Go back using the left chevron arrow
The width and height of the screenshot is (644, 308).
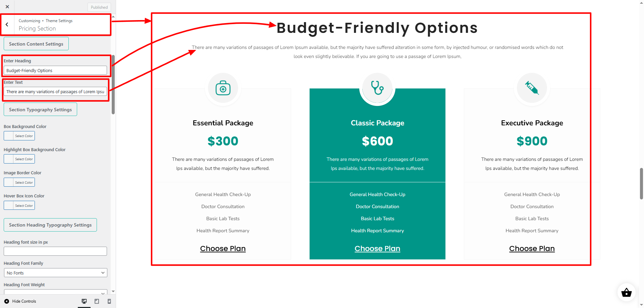pyautogui.click(x=7, y=24)
